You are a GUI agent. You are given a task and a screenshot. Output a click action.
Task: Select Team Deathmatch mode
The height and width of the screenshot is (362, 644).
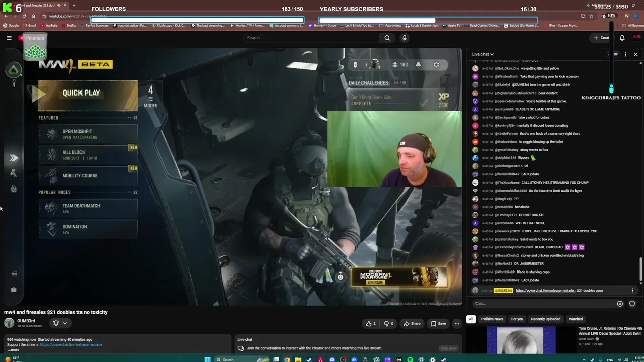(88, 208)
